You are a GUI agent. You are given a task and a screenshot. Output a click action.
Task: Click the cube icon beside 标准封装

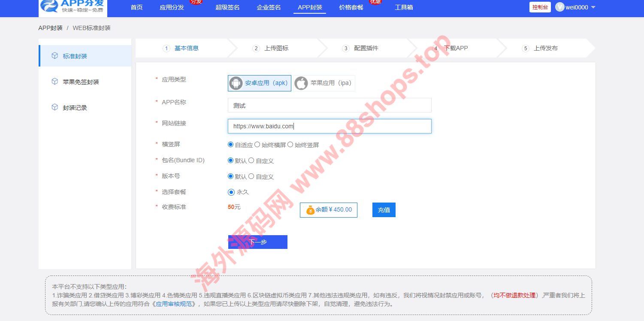click(x=54, y=56)
